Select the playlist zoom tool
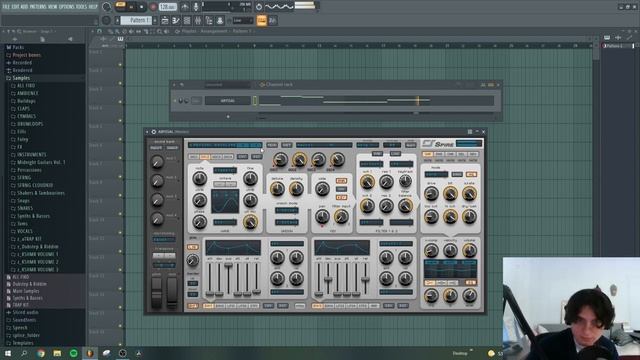 (x=160, y=31)
